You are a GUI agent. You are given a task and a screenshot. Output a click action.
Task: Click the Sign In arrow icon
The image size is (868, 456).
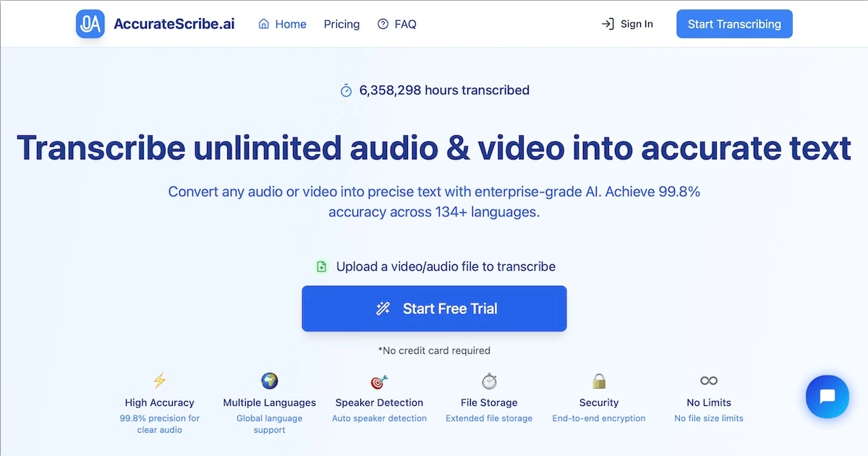pyautogui.click(x=606, y=24)
